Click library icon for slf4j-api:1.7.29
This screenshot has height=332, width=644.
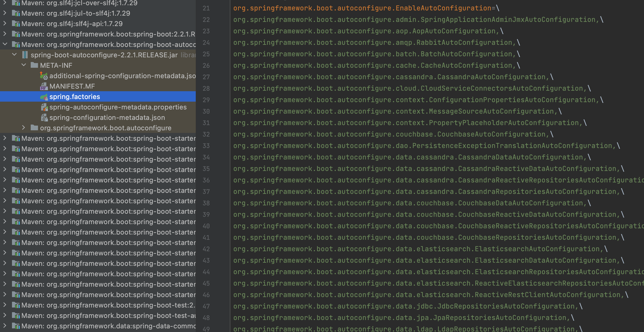point(16,24)
